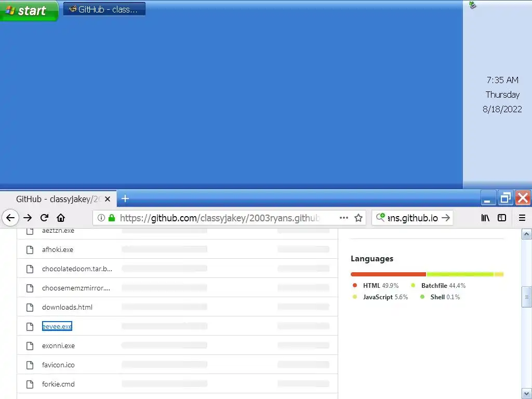Open chocolatedoom.tar.b... file link
532x399 pixels.
coord(77,269)
